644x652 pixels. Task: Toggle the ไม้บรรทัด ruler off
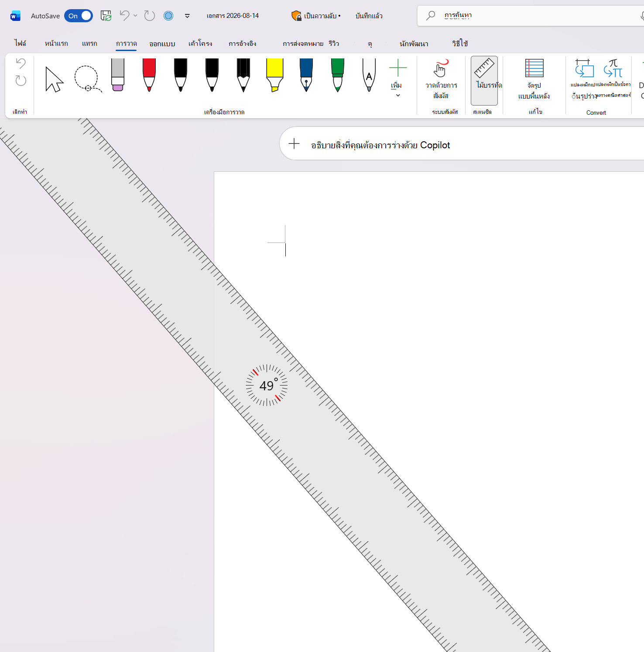coord(484,80)
